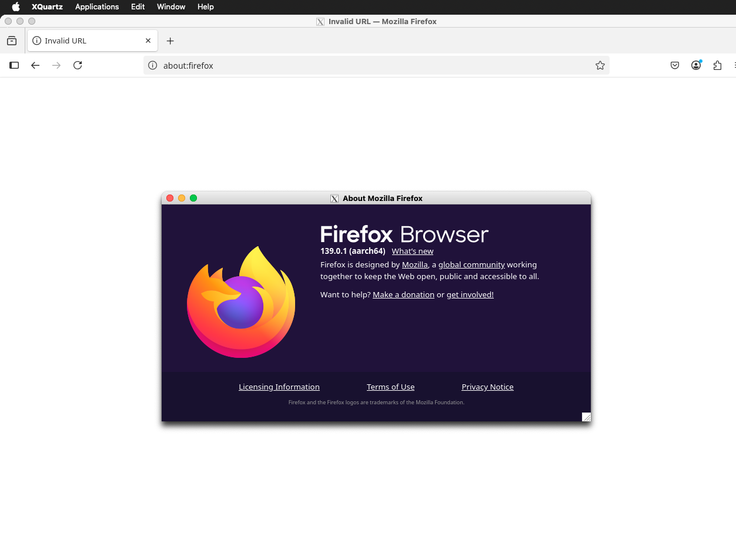The height and width of the screenshot is (560, 736).
Task: Open a new tab with plus button
Action: click(x=170, y=41)
